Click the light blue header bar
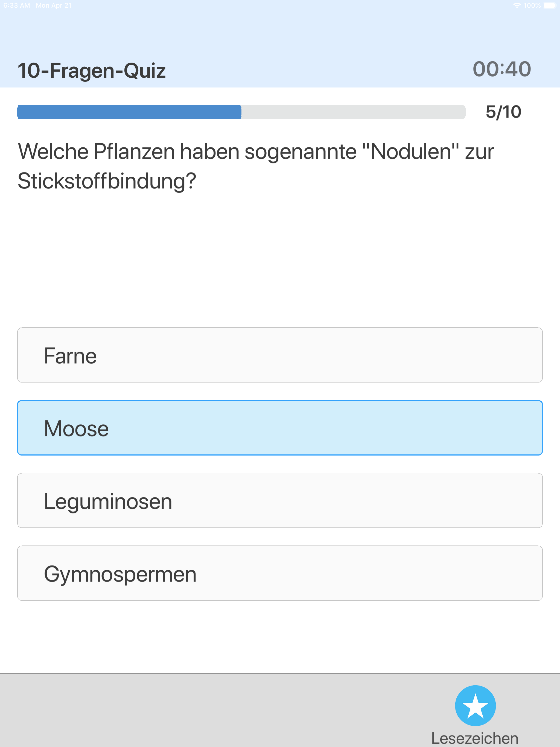Image resolution: width=560 pixels, height=747 pixels. [x=280, y=44]
